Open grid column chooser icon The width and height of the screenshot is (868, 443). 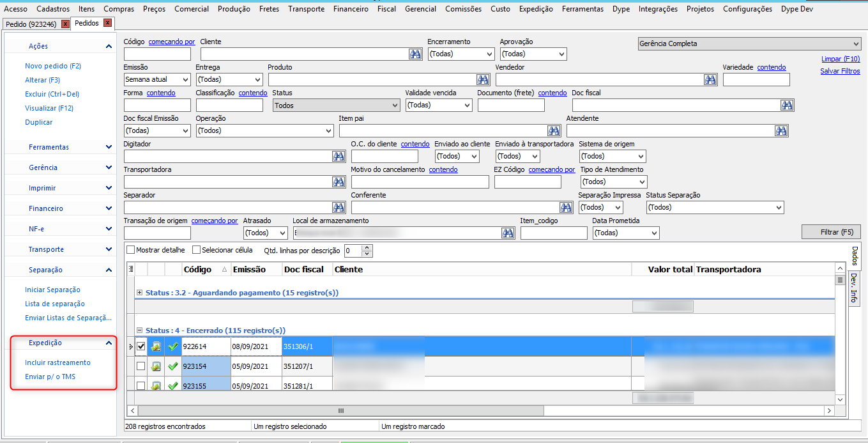(x=131, y=269)
